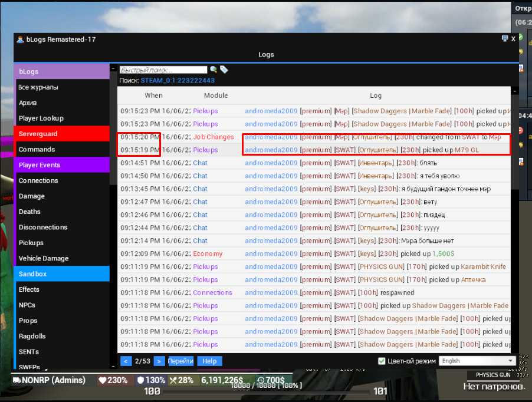The height and width of the screenshot is (402, 532).
Task: Click the clock salary icon in the HUD
Action: pyautogui.click(x=261, y=380)
